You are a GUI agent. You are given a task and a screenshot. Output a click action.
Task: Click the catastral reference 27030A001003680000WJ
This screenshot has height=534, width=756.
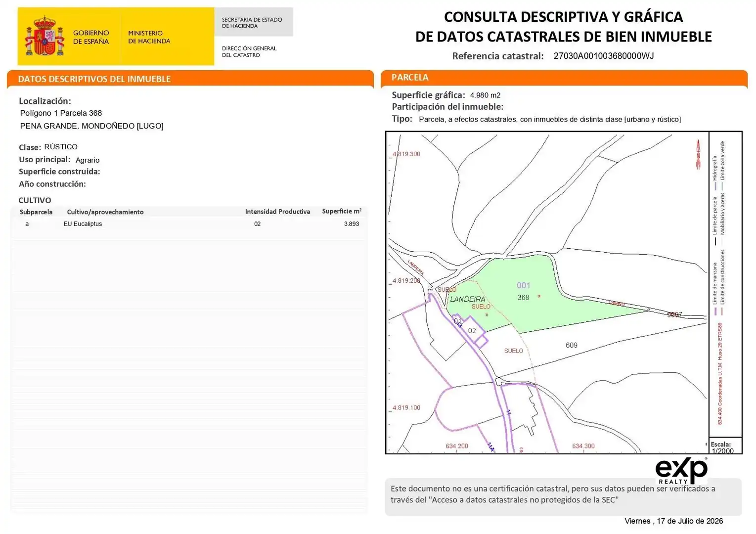tap(603, 56)
